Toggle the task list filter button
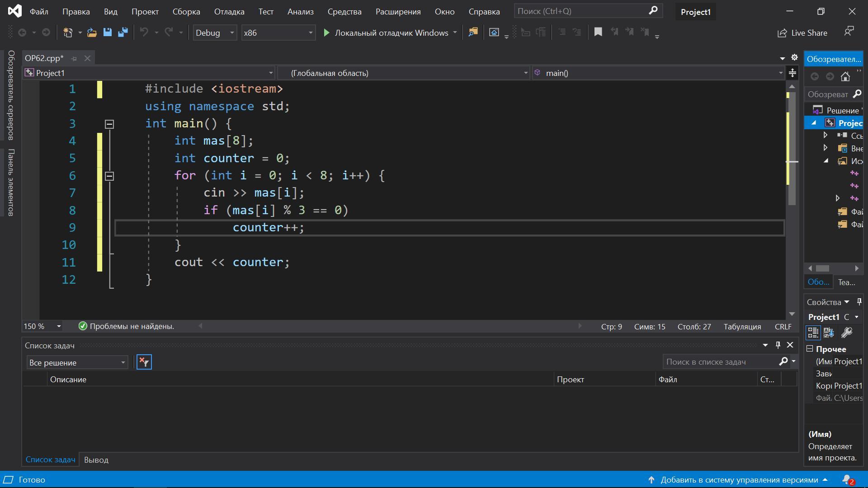The width and height of the screenshot is (868, 488). click(144, 362)
